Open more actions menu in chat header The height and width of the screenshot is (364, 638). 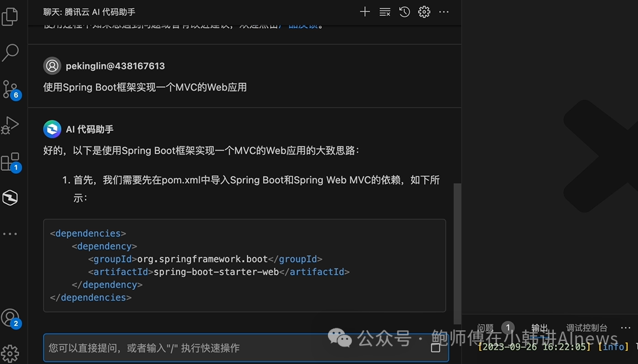pyautogui.click(x=444, y=12)
